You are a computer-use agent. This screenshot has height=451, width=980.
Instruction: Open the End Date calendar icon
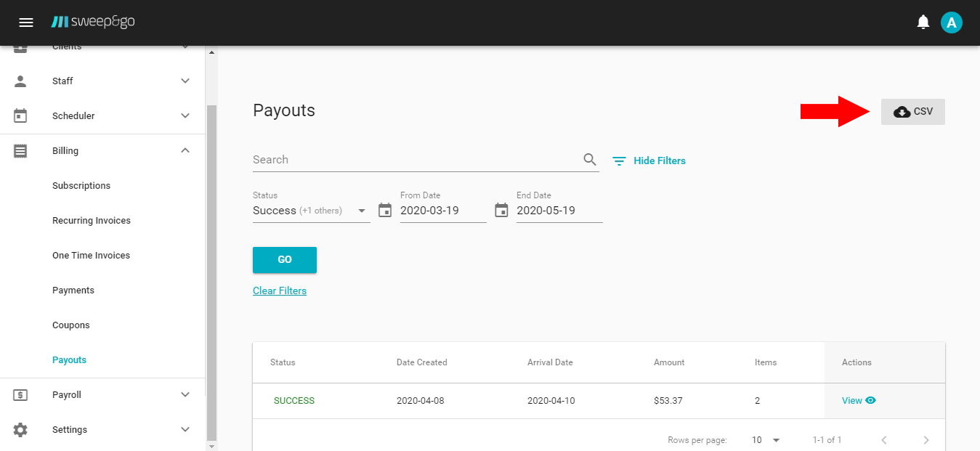(501, 211)
